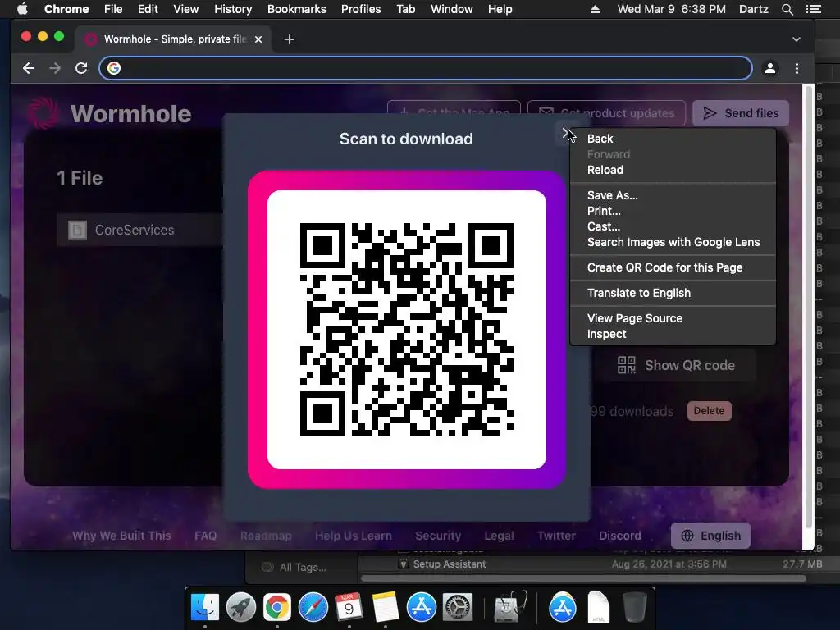Click the QR code image
Viewport: 840px width, 630px height.
click(x=407, y=330)
